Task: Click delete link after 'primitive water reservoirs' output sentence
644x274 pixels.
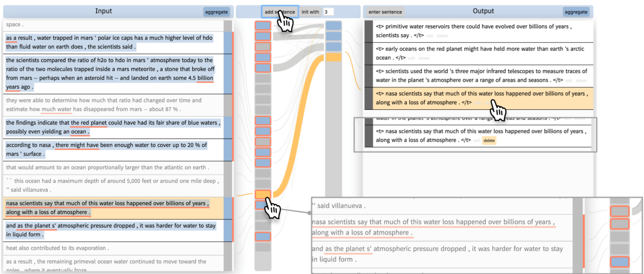Action: point(442,36)
